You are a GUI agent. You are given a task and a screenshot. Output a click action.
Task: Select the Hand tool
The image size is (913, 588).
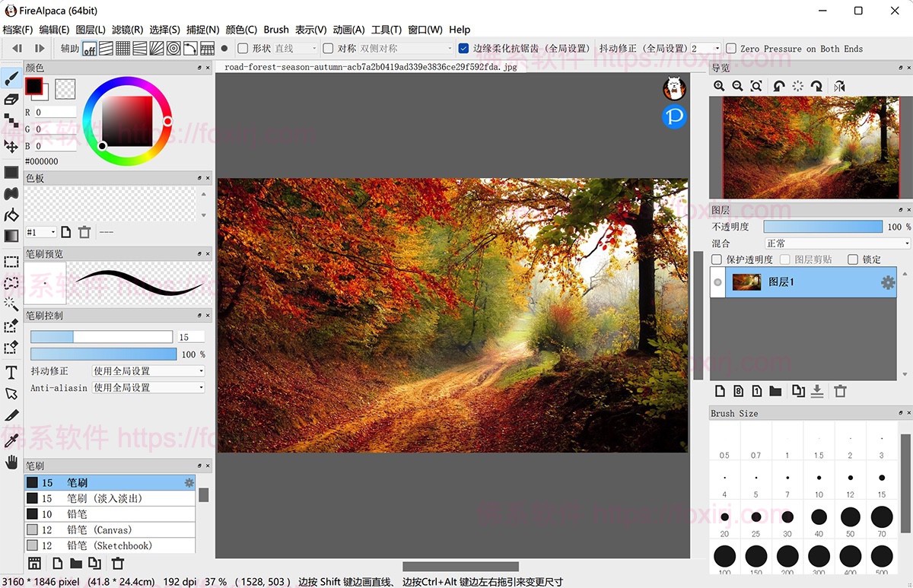[x=11, y=461]
